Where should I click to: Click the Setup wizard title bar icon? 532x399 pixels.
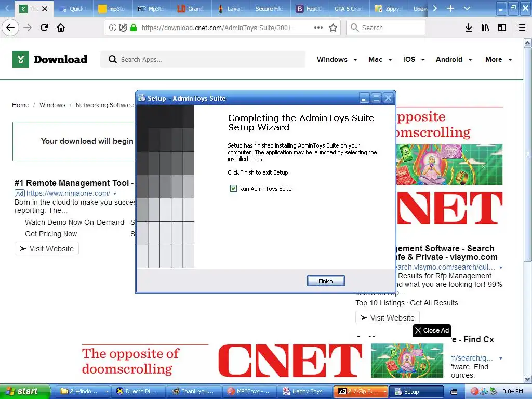tap(141, 98)
